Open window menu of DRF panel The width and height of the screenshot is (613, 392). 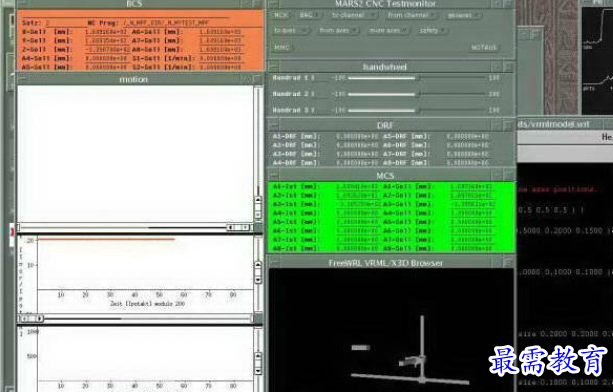274,125
